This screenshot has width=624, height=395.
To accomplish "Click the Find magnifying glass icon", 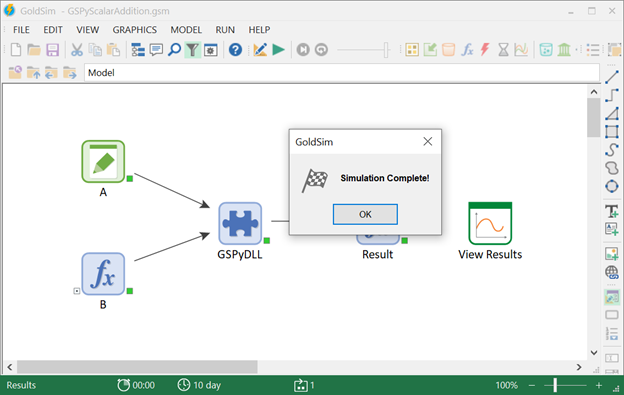I will (x=174, y=50).
